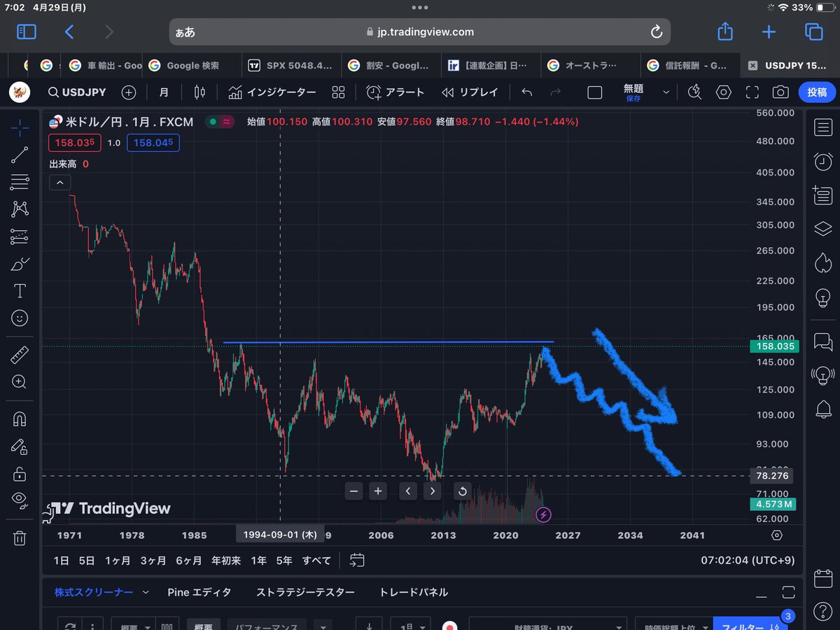The image size is (840, 630).
Task: Select the Text annotation tool
Action: [x=20, y=290]
